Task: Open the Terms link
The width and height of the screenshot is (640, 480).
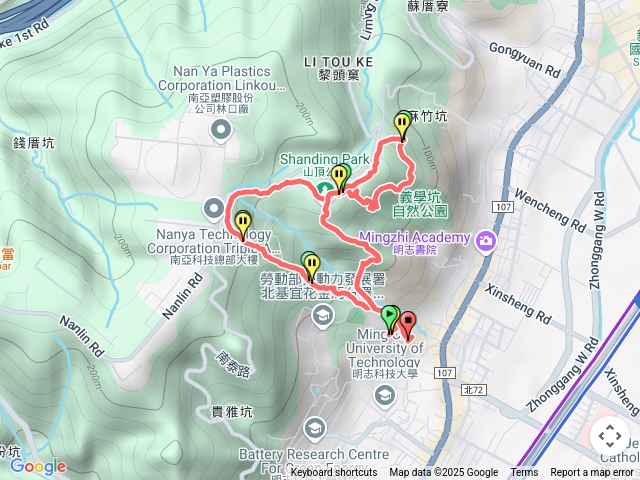Action: 524,473
